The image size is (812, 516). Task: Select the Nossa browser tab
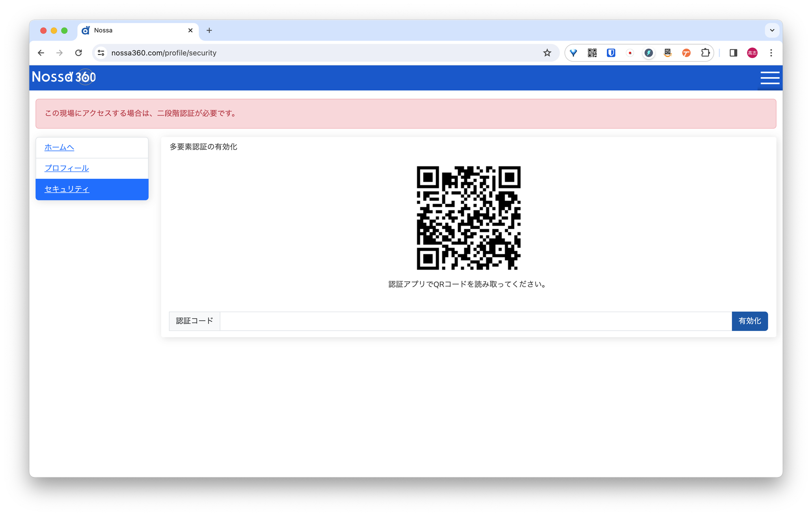(x=138, y=30)
